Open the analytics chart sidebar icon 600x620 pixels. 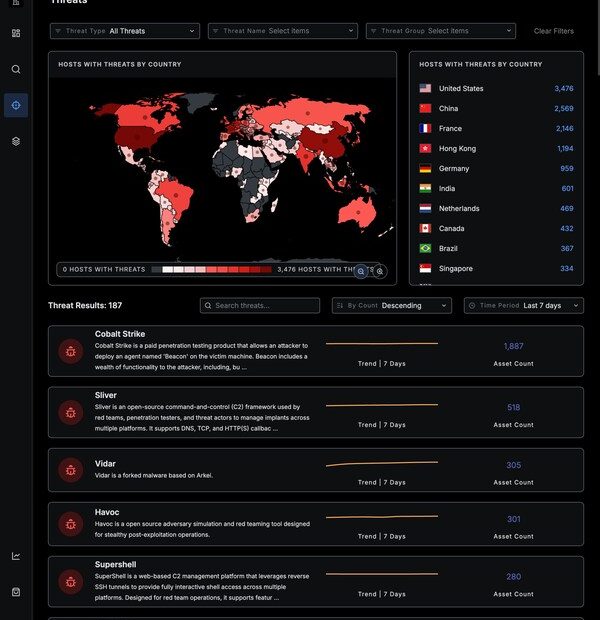point(16,556)
